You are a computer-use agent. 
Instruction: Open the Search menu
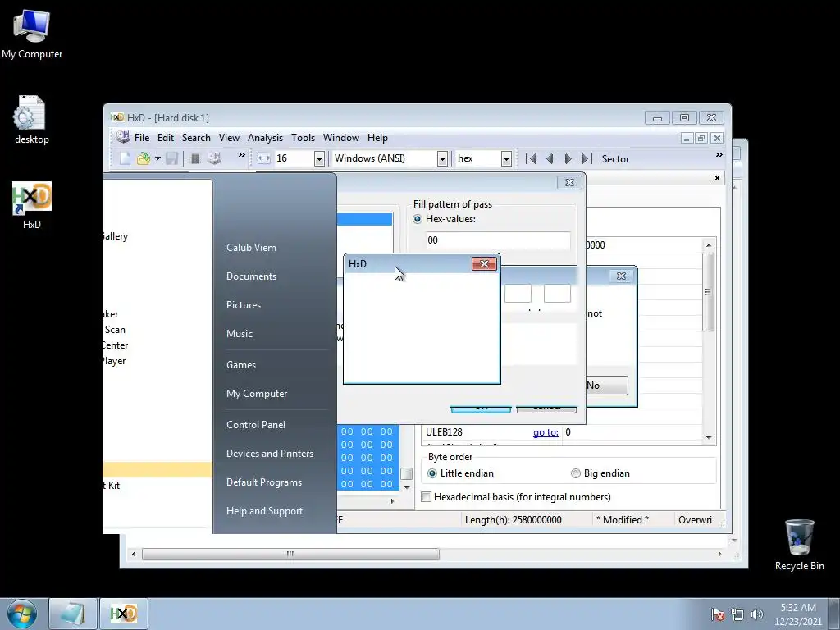196,138
